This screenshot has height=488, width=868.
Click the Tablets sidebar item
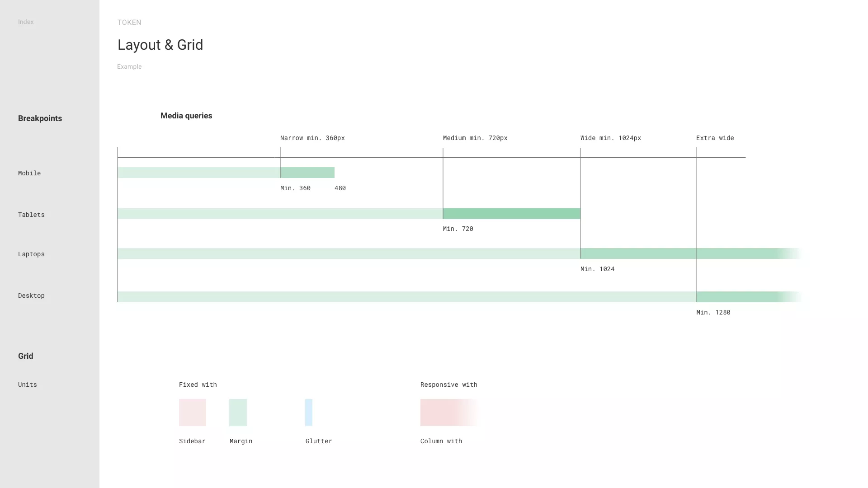pyautogui.click(x=31, y=215)
